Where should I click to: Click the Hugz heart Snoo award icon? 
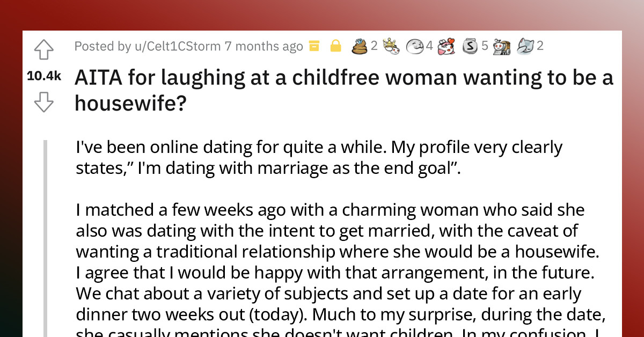(x=447, y=46)
